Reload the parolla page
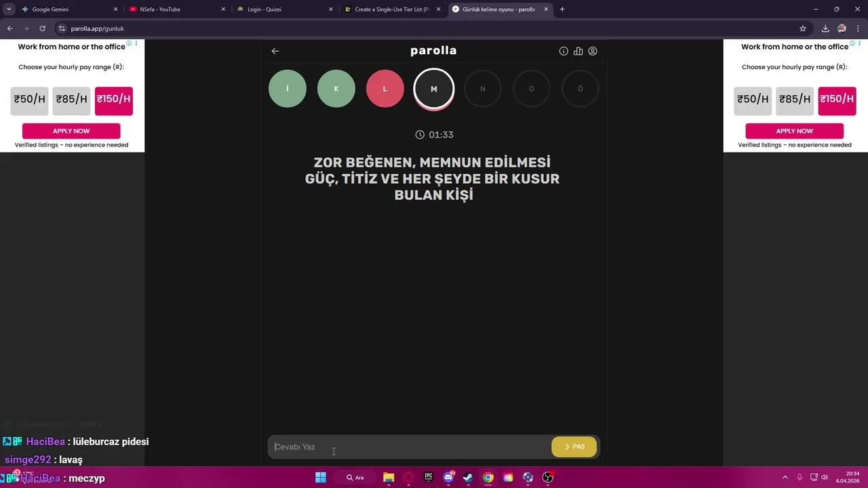868x488 pixels. point(42,28)
